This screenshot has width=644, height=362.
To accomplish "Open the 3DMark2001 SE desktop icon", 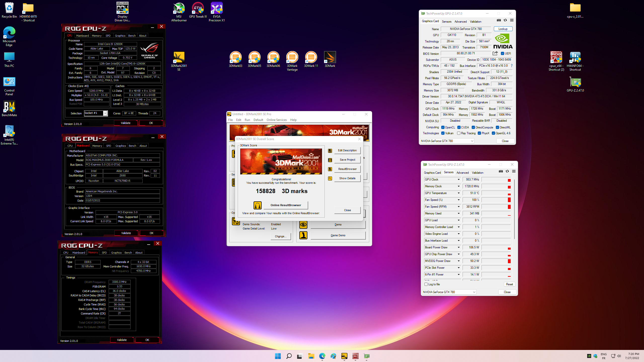I will click(179, 61).
